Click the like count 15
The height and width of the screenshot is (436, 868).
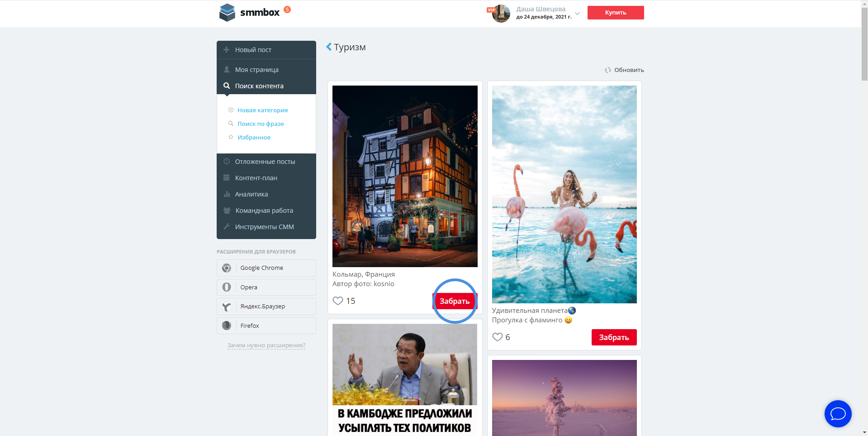351,301
